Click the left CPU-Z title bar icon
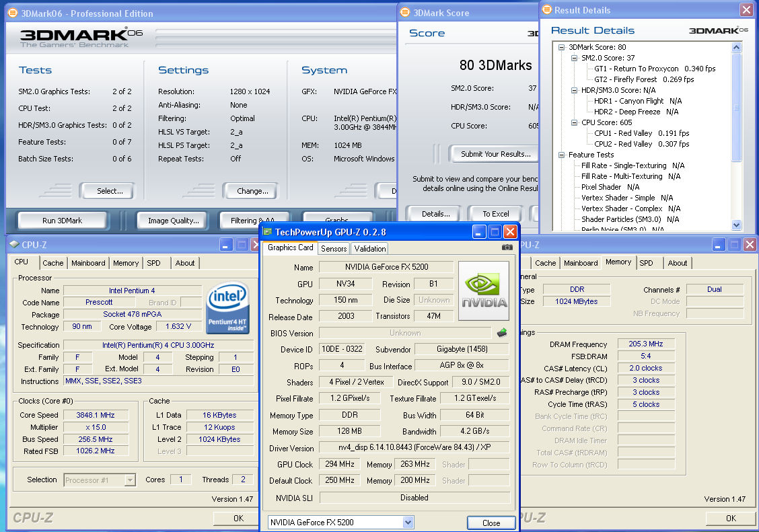Image resolution: width=759 pixels, height=532 pixels. 14,245
